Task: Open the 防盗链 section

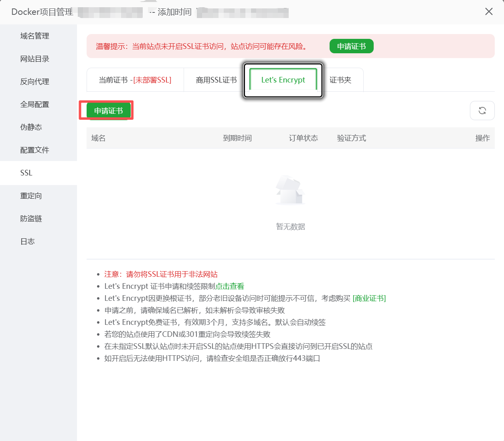Action: [x=31, y=219]
